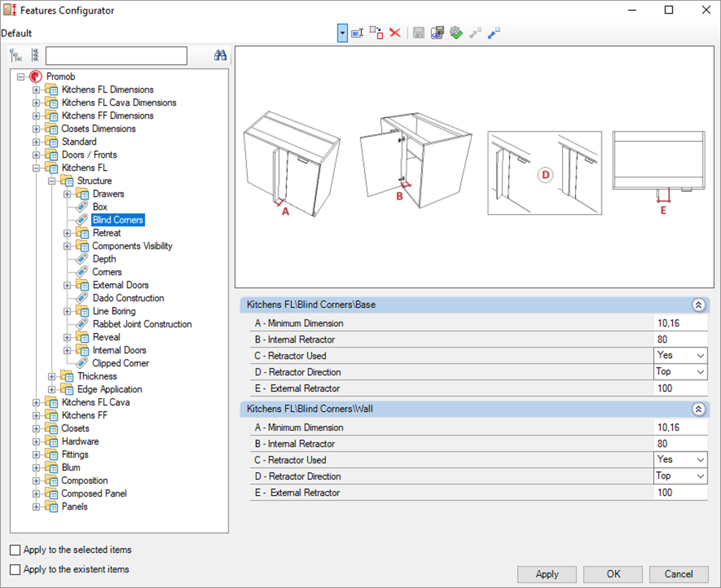
Task: Click the OK button
Action: [613, 574]
